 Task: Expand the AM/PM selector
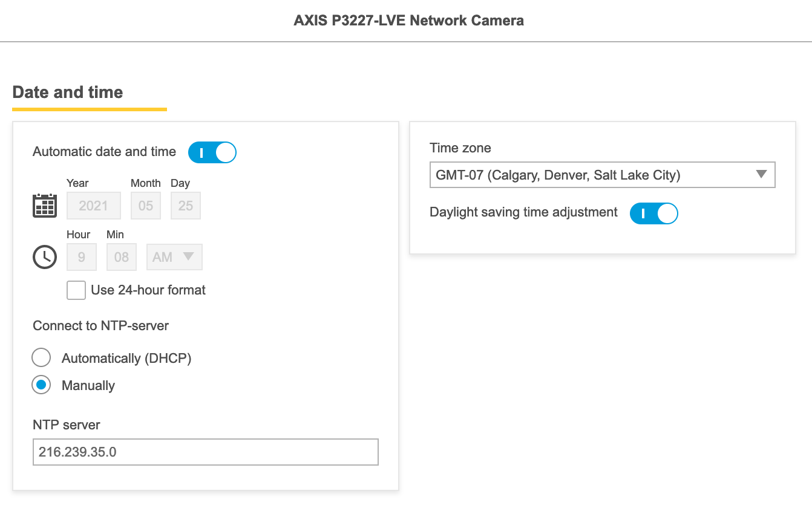click(174, 257)
